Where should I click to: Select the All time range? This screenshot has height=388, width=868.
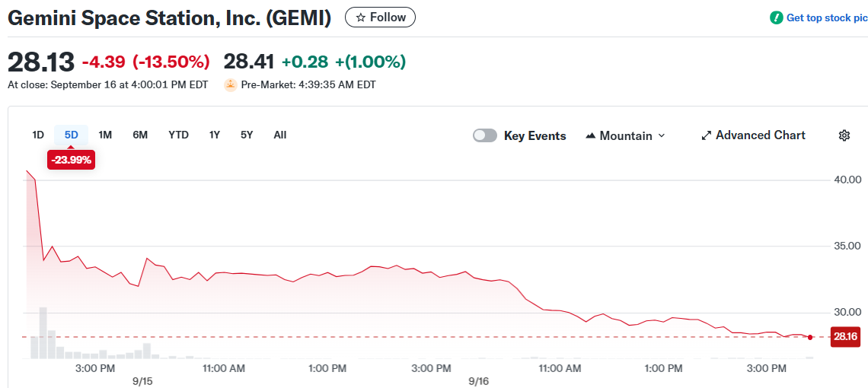(280, 135)
